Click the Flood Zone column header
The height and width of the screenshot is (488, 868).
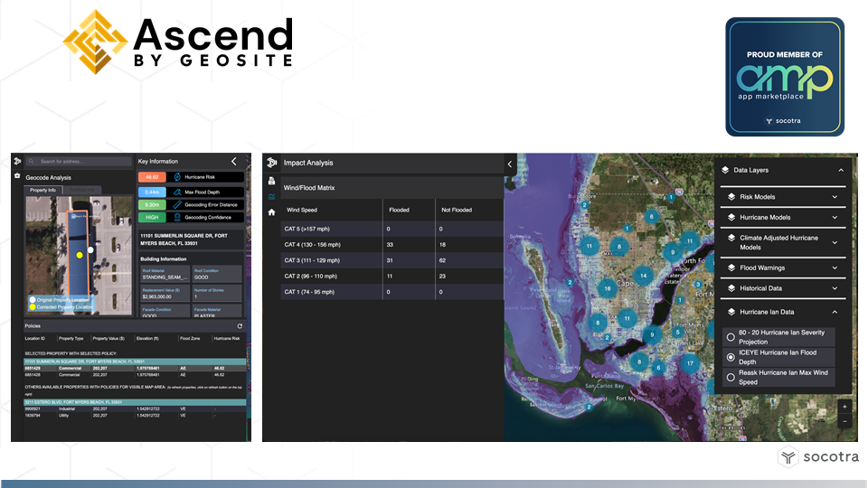click(x=190, y=338)
